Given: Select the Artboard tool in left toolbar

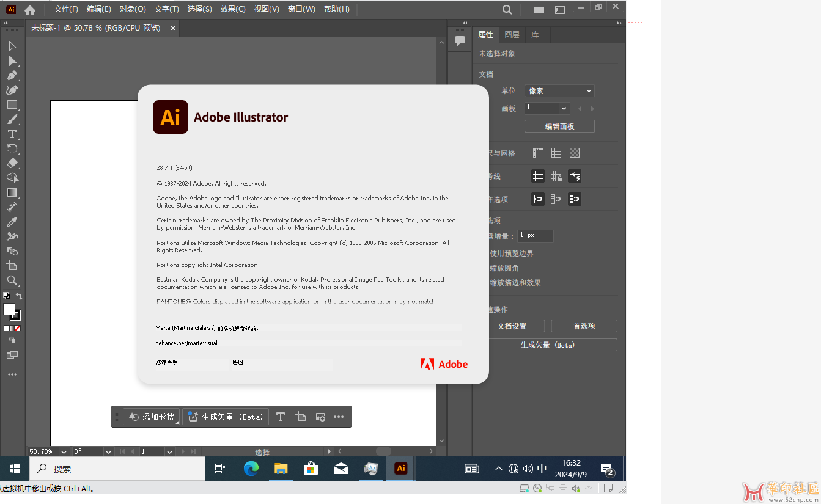Looking at the screenshot, I should click(x=12, y=266).
